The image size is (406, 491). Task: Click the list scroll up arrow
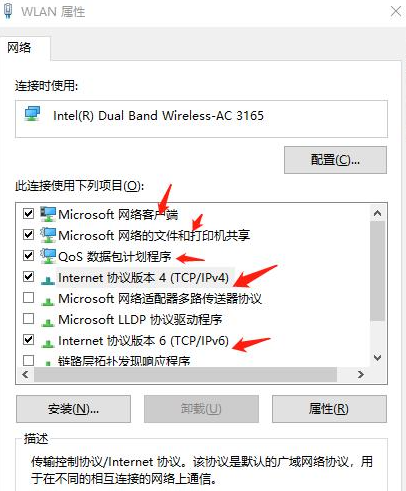377,213
